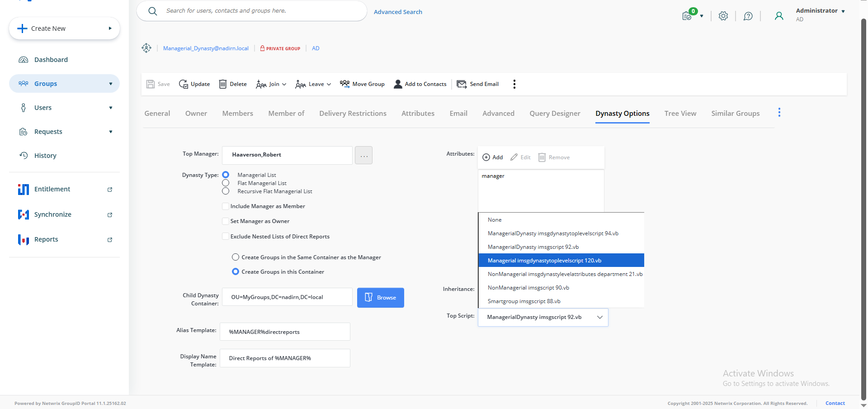Click the Add to Contacts icon
Screen dimensions: 868x409
point(398,84)
